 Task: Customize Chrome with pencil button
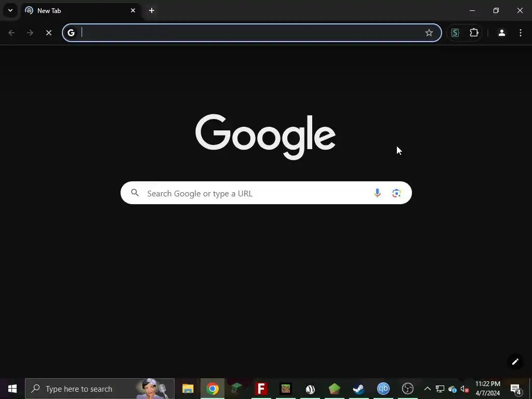515,362
